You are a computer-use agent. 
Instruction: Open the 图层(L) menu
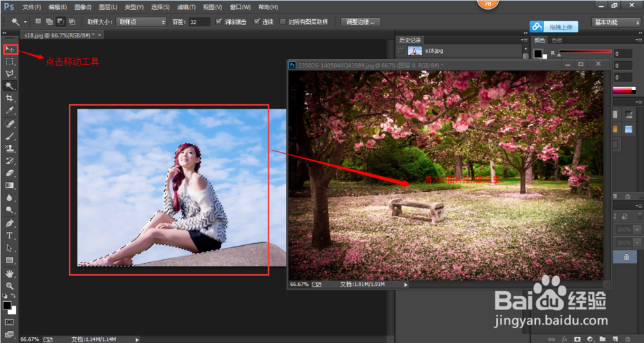pos(108,7)
